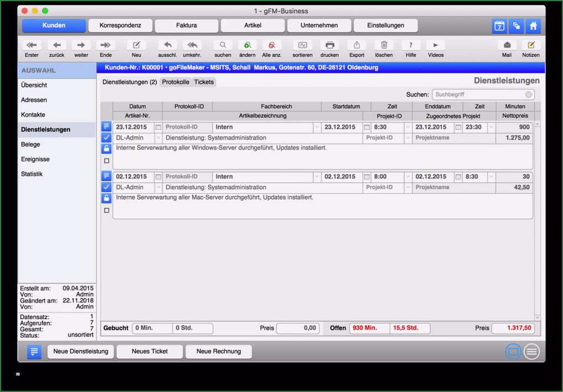Switch to the Protokolle tab

tap(175, 82)
